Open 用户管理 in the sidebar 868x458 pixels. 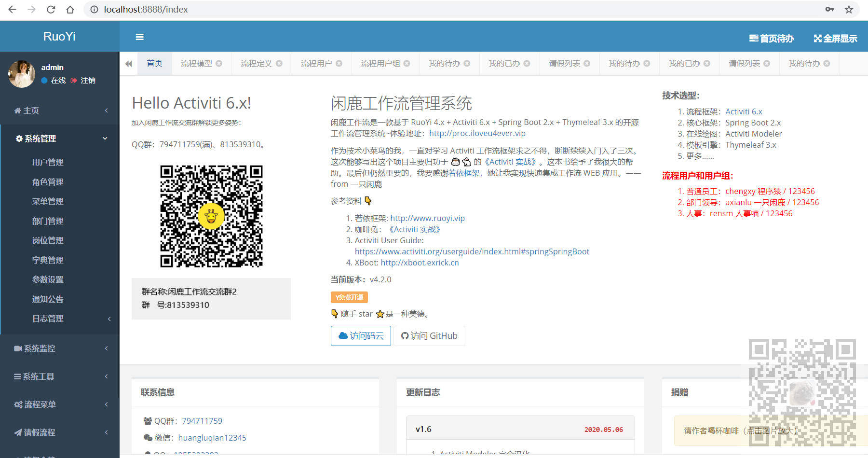(x=48, y=162)
